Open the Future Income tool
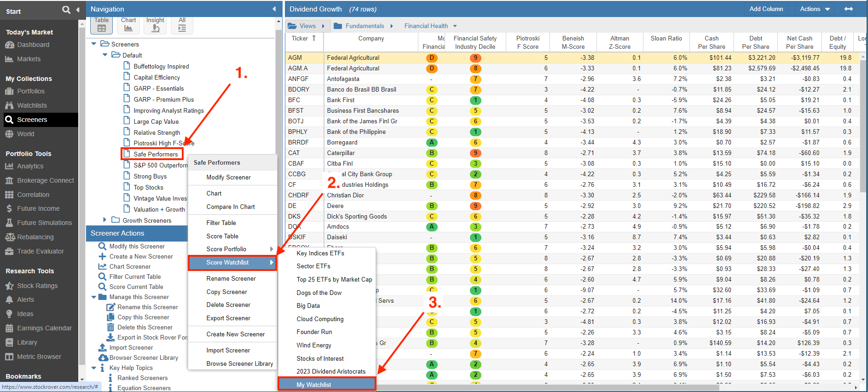The image size is (868, 392). pyautogui.click(x=38, y=208)
